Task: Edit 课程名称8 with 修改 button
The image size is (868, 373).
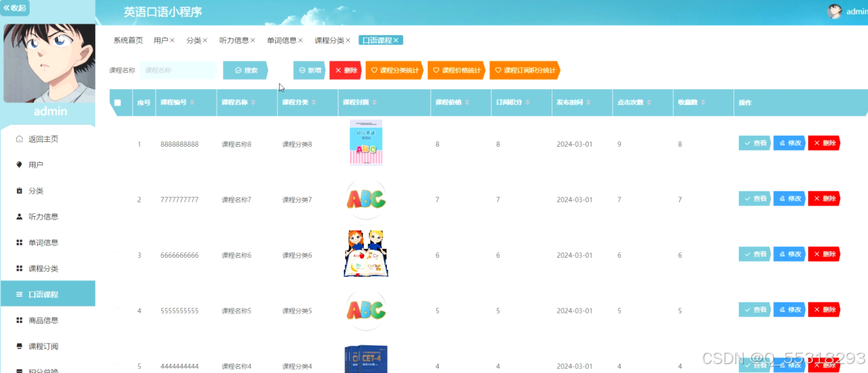Action: (x=789, y=143)
